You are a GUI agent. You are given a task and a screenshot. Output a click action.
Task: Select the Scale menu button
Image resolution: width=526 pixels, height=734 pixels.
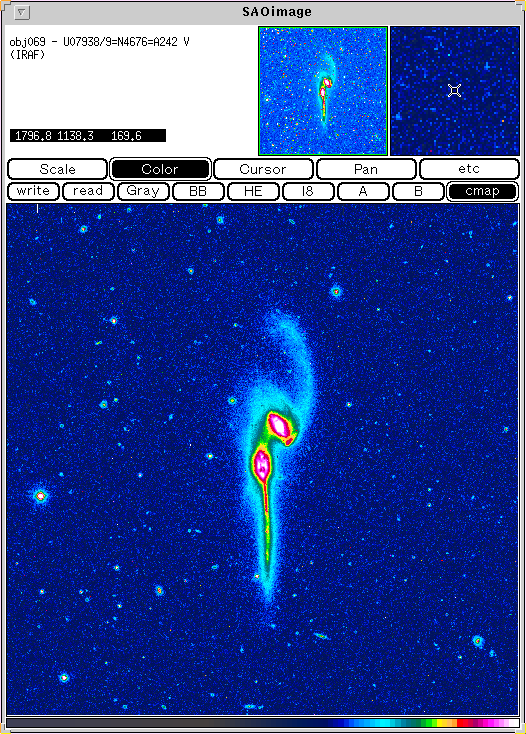[x=58, y=169]
